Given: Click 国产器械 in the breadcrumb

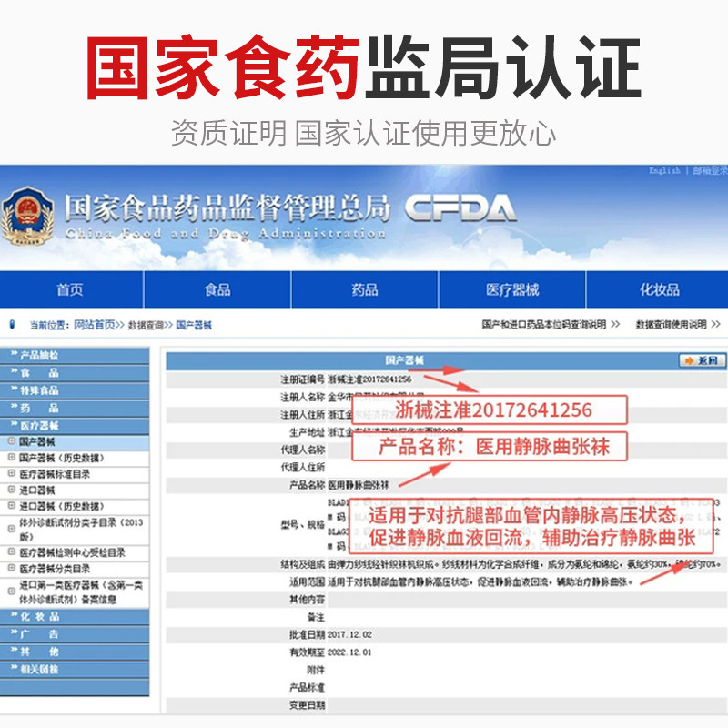Looking at the screenshot, I should [194, 325].
